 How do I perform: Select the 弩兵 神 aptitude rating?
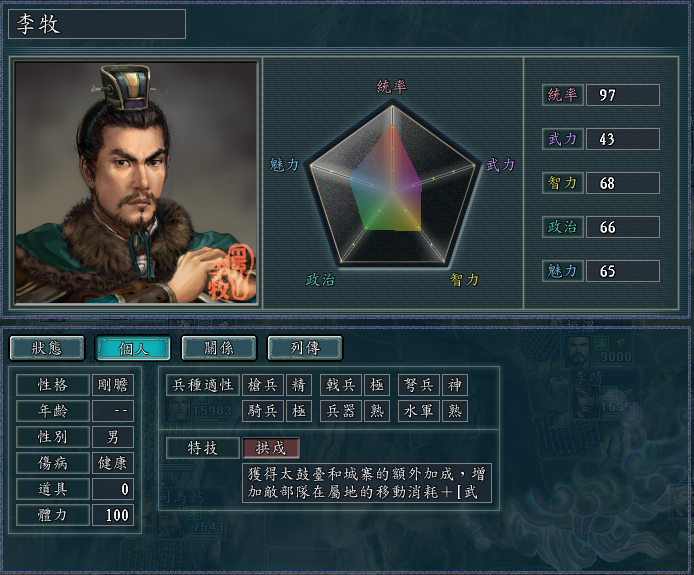[x=455, y=385]
